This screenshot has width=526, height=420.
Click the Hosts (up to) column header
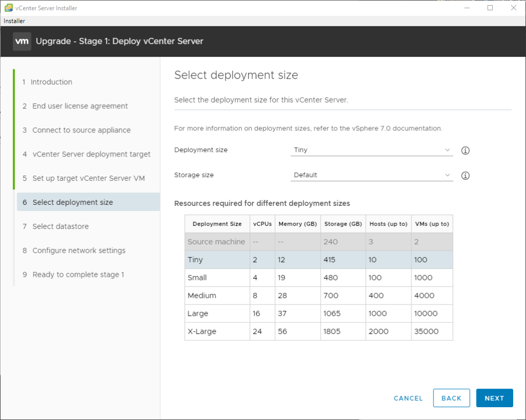(x=388, y=224)
